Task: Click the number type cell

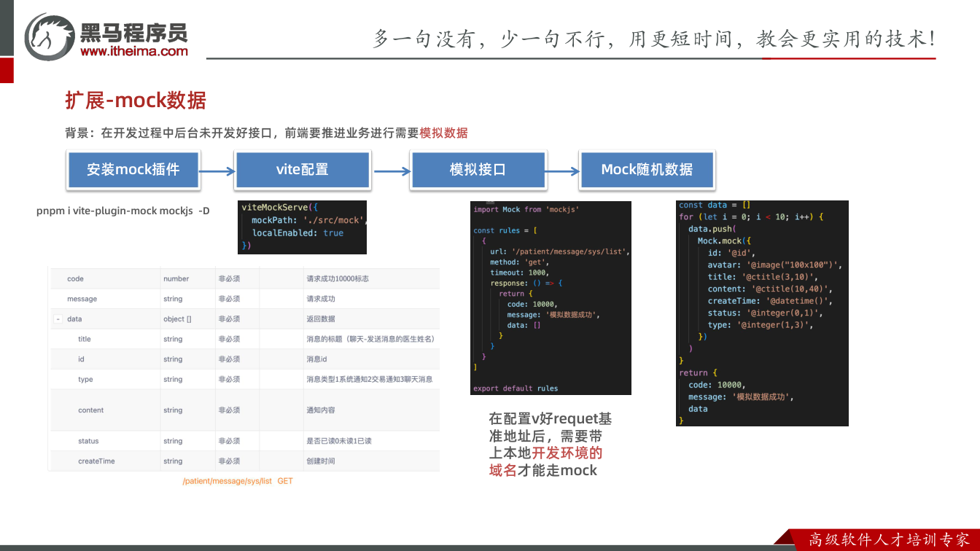Action: pyautogui.click(x=176, y=278)
